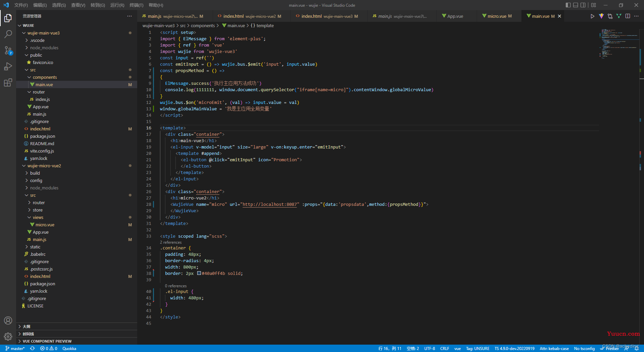Click the feedback person icon in status bar
The height and width of the screenshot is (352, 644).
pos(626,348)
